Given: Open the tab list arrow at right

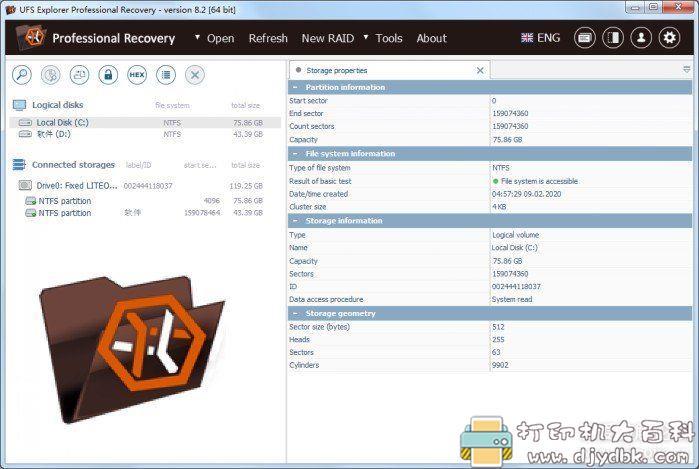Looking at the screenshot, I should (687, 70).
